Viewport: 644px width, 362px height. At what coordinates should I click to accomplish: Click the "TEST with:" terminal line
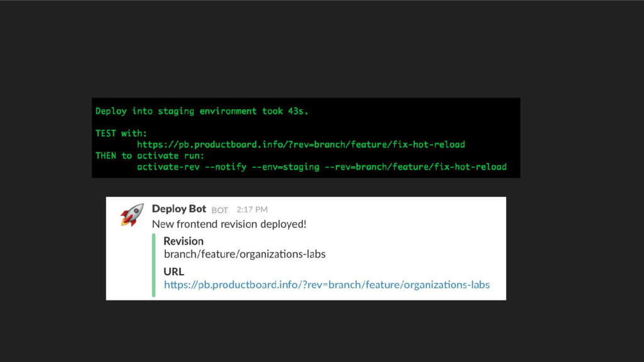point(121,133)
